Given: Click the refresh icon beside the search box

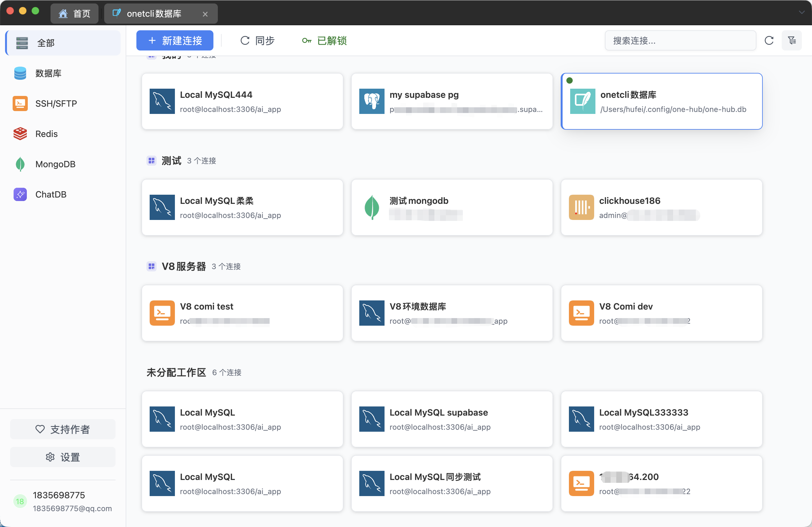Looking at the screenshot, I should click(769, 40).
